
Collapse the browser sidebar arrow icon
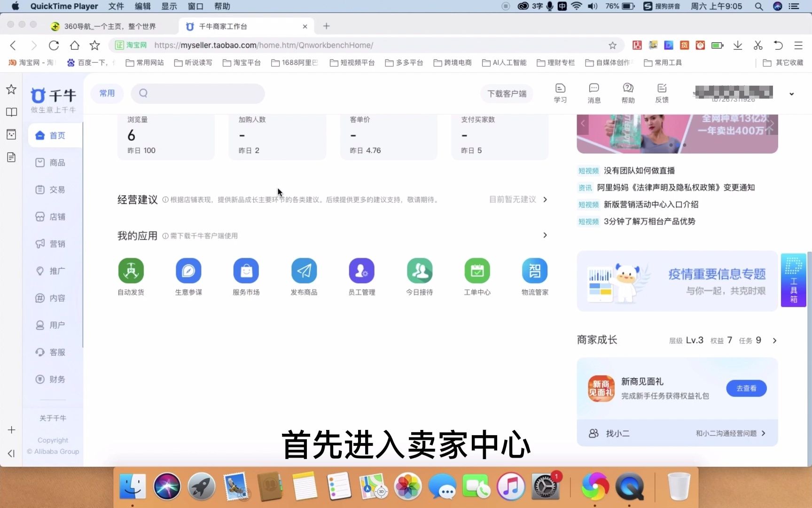click(11, 453)
